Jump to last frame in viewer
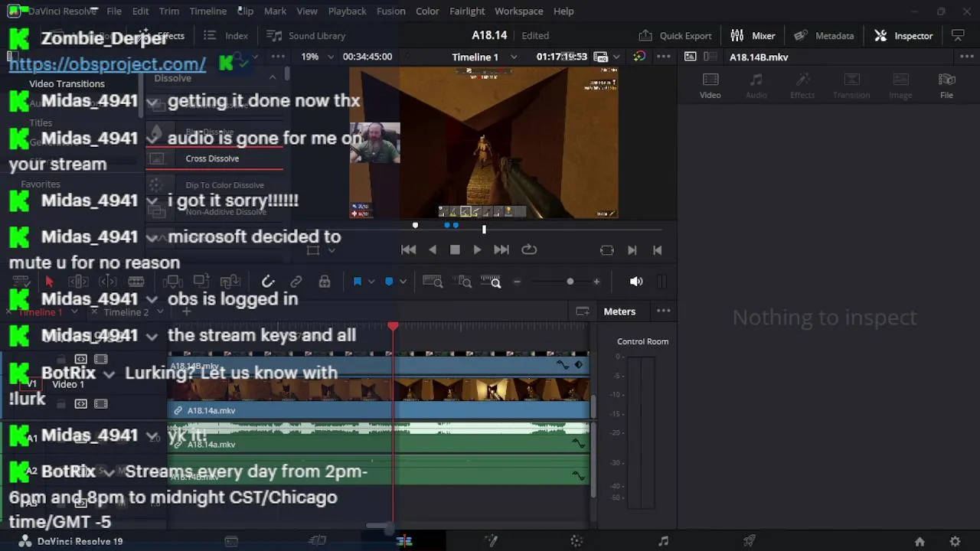The image size is (980, 551). click(x=501, y=249)
